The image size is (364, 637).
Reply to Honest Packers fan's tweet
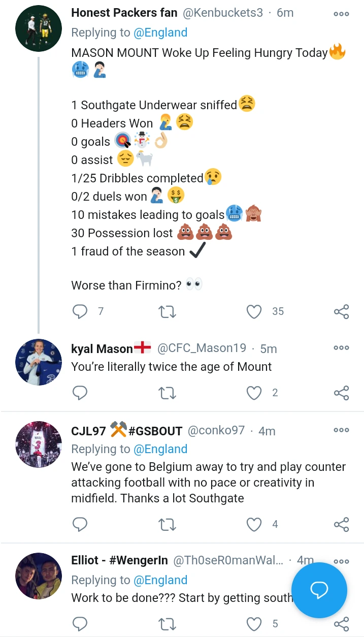click(80, 311)
